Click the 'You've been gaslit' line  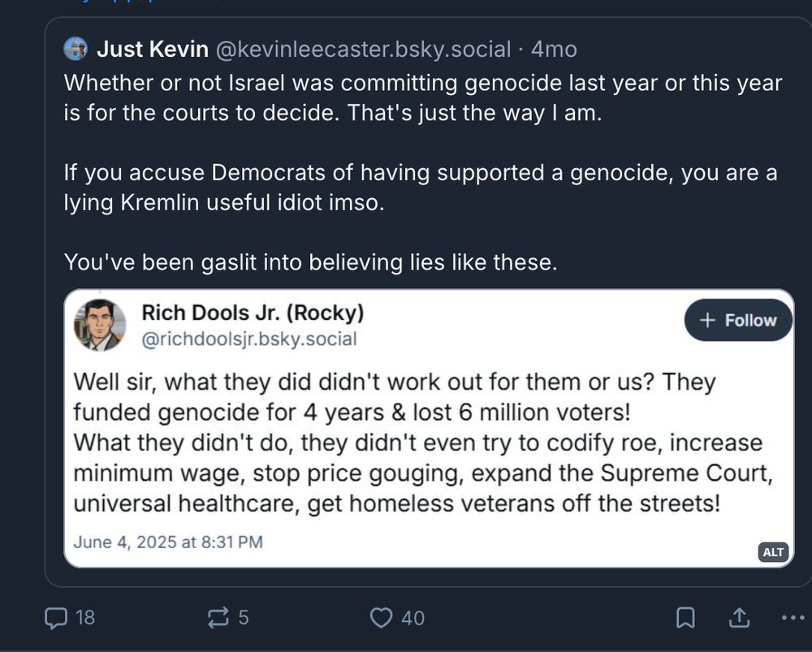pyautogui.click(x=310, y=261)
